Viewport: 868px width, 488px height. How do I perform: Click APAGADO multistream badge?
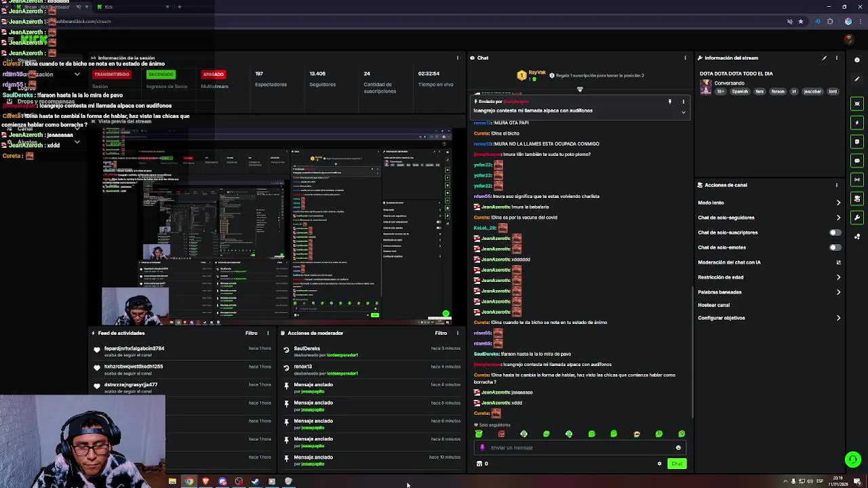coord(213,75)
